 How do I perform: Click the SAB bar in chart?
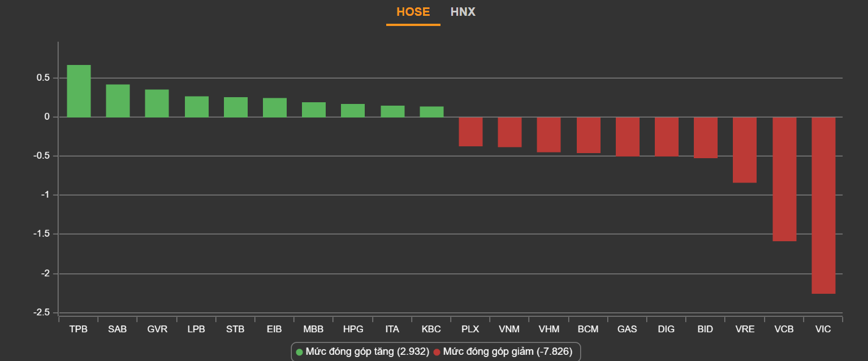click(x=118, y=101)
